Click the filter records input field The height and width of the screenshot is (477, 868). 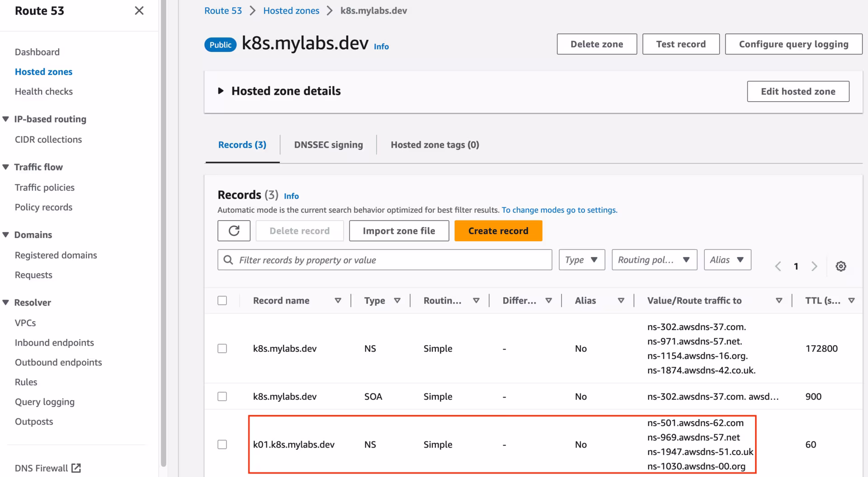pyautogui.click(x=384, y=260)
